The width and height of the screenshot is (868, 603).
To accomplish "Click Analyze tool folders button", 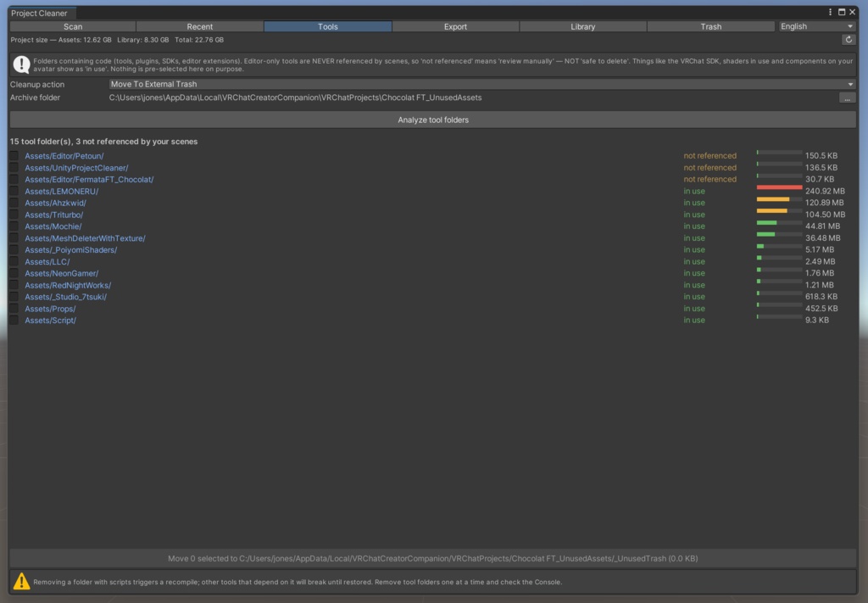I will click(x=433, y=120).
